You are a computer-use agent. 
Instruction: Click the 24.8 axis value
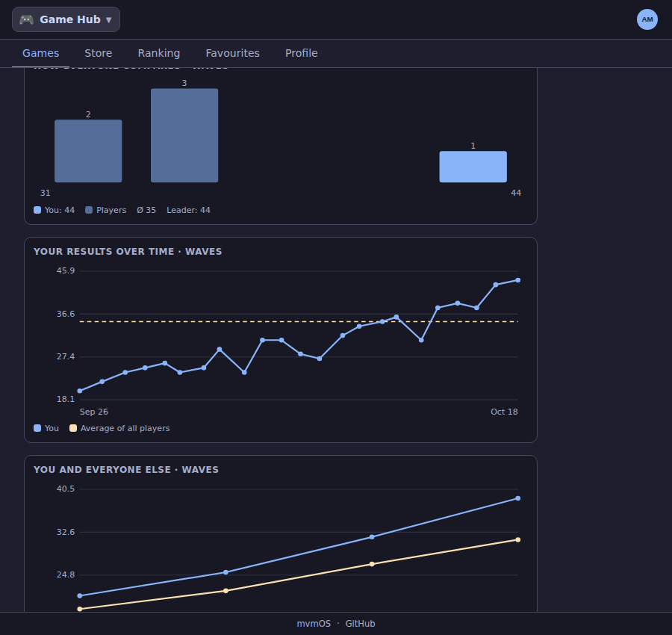point(66,574)
